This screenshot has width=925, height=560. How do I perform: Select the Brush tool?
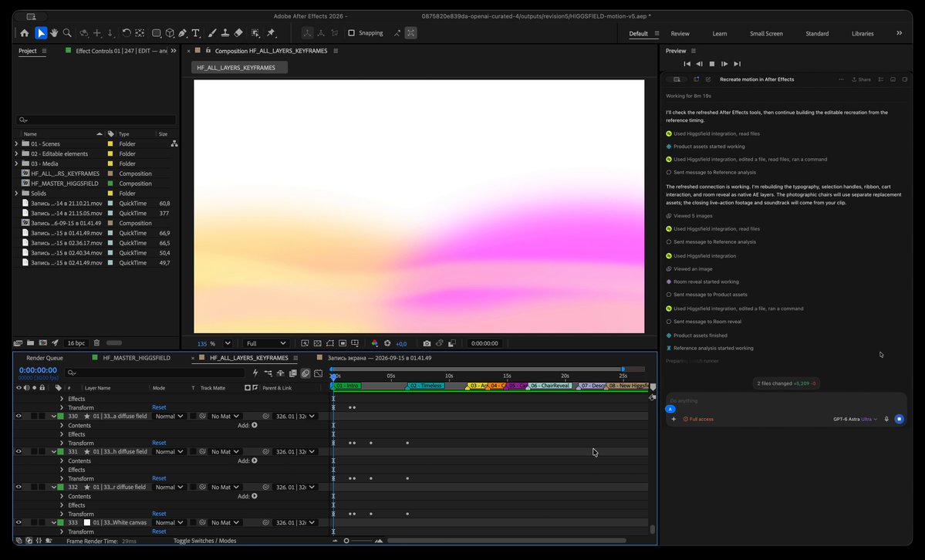point(212,33)
